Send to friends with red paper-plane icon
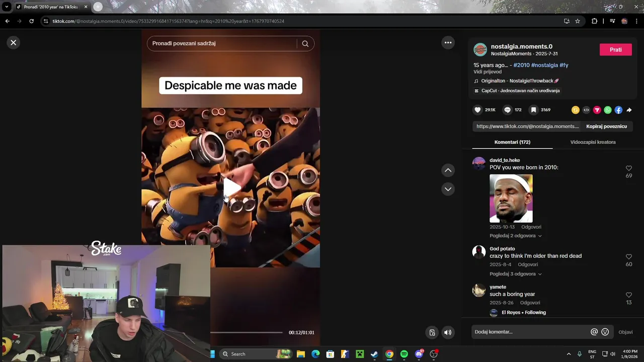Viewport: 644px width, 362px height. point(597,110)
